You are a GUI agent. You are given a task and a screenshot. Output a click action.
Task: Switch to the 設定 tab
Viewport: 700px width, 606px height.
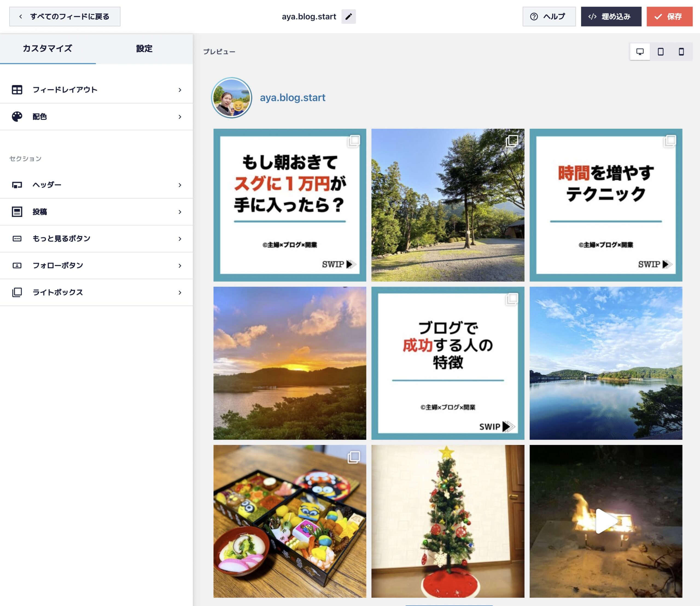(144, 49)
